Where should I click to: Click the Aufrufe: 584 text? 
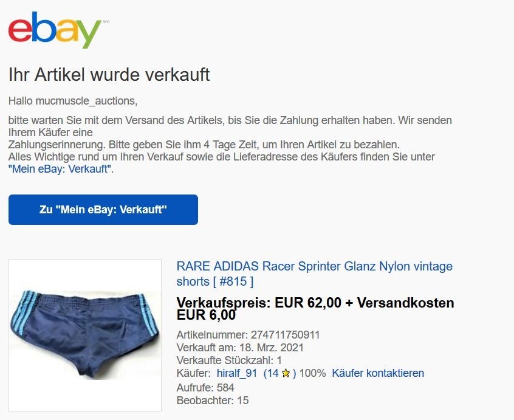(205, 388)
